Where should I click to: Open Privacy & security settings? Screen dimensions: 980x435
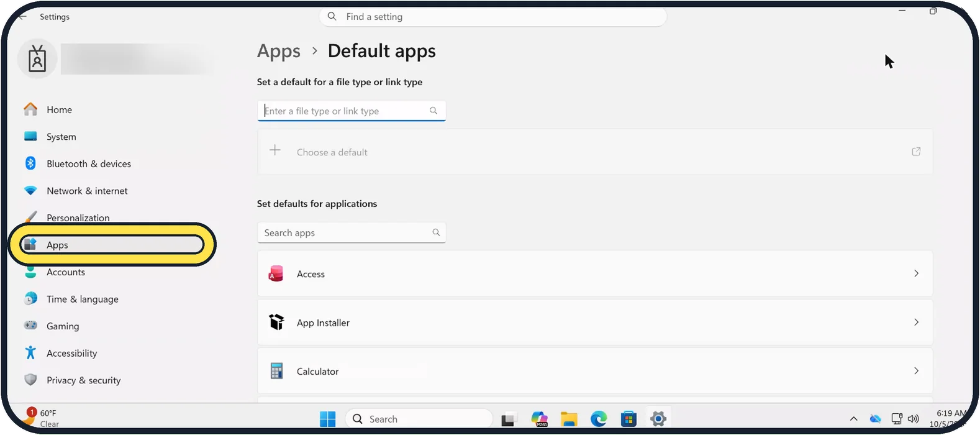pyautogui.click(x=83, y=380)
